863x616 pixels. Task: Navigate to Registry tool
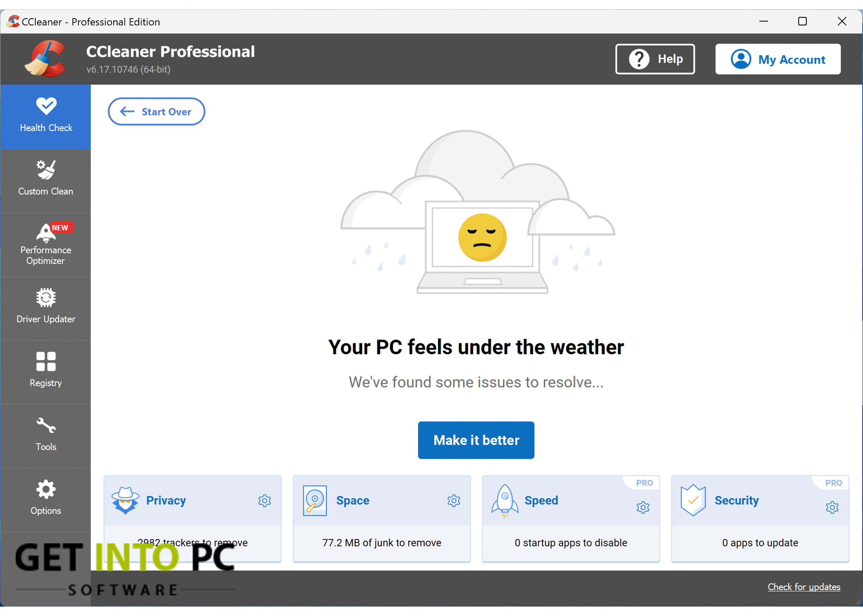point(45,372)
